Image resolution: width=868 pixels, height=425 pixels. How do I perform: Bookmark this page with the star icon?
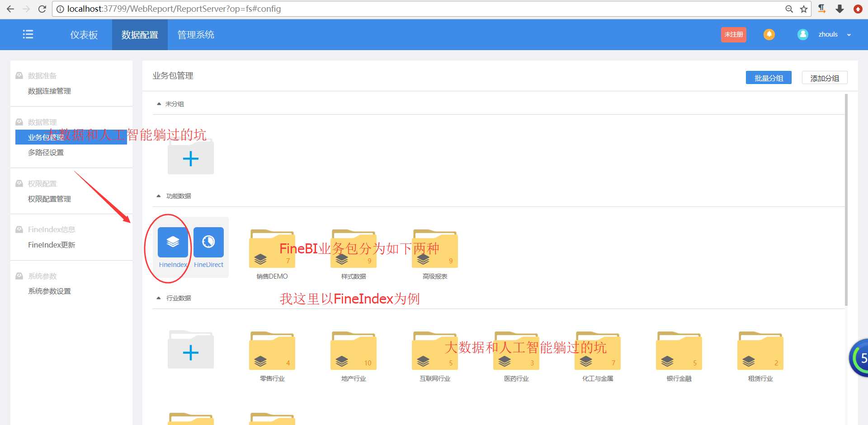[804, 9]
